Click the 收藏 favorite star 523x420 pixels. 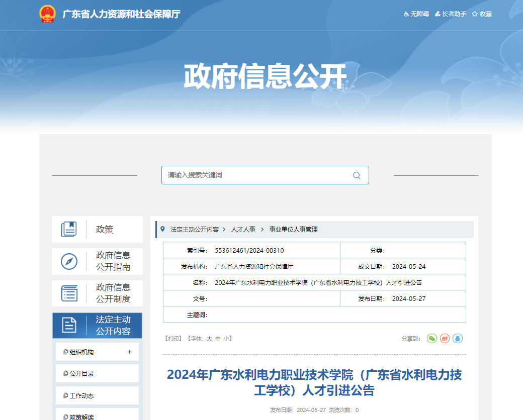482,14
